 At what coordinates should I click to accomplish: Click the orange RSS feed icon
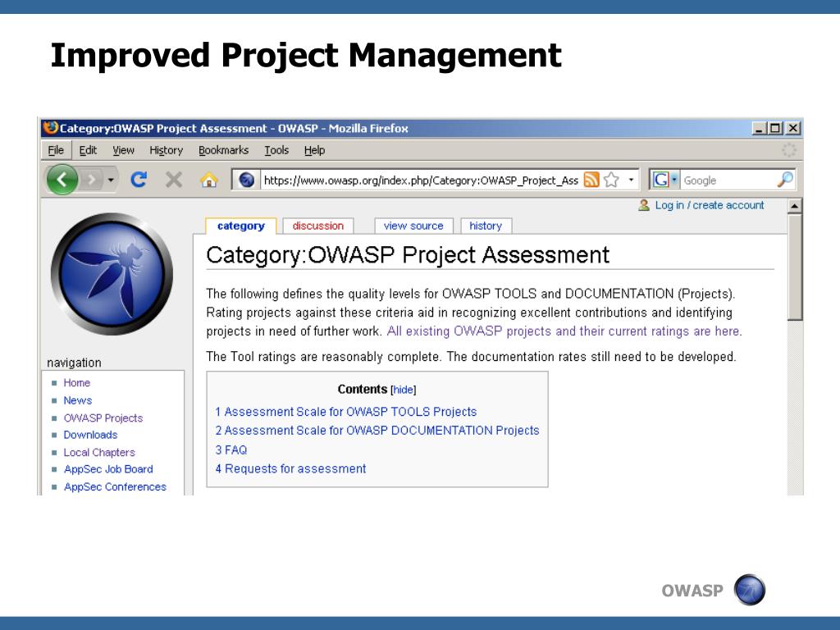[x=591, y=180]
